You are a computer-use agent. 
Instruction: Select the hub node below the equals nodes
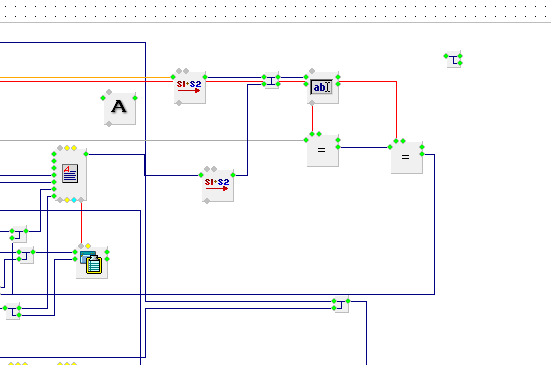[341, 305]
